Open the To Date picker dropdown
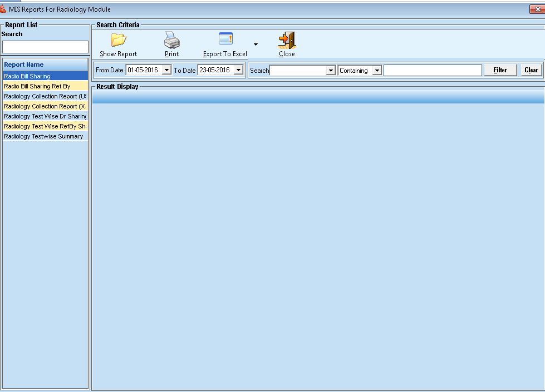Viewport: 545px width, 392px height. (238, 71)
